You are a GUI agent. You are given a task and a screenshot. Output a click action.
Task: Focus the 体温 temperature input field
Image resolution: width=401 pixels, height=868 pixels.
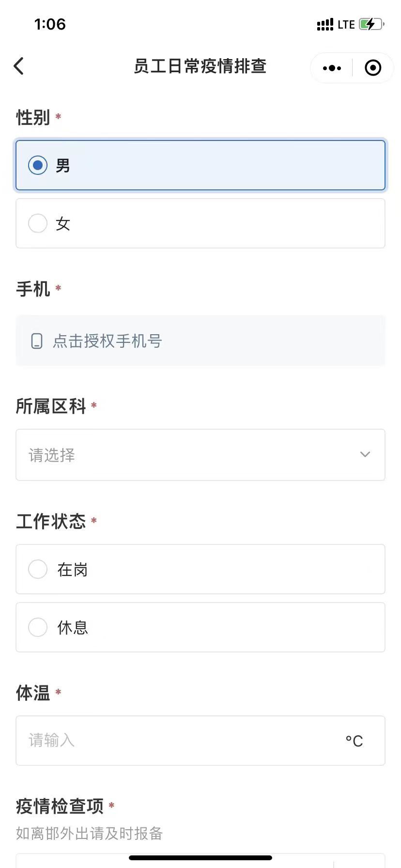coord(179,741)
